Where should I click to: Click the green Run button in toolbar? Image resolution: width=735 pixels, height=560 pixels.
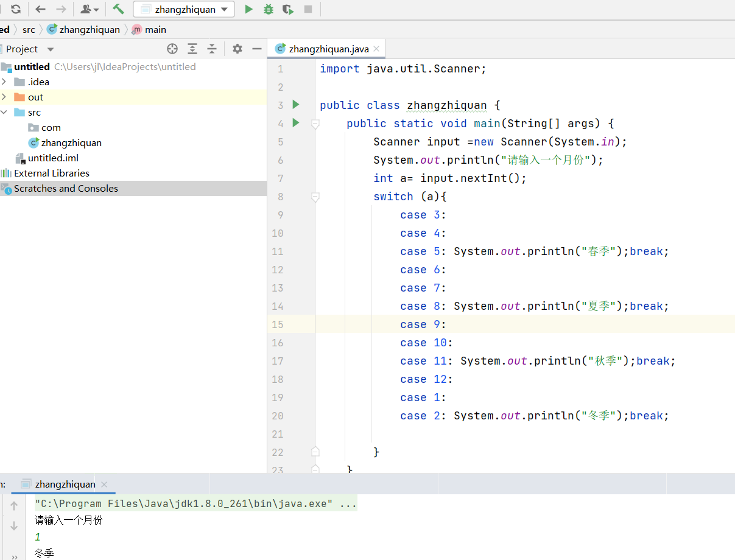(248, 9)
